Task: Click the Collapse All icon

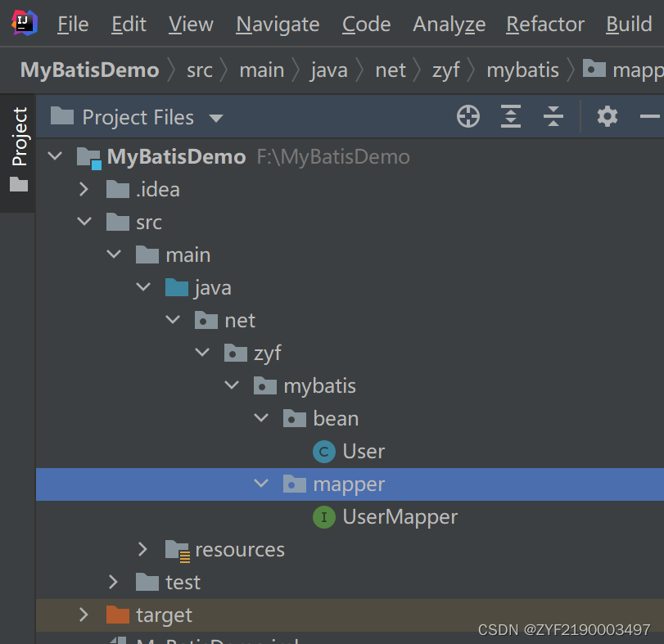Action: (553, 116)
